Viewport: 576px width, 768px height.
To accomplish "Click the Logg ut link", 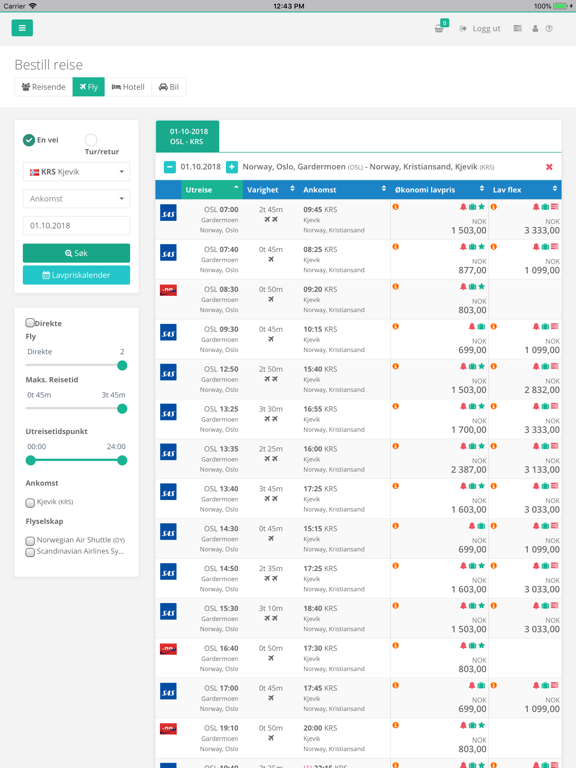I will tap(480, 28).
